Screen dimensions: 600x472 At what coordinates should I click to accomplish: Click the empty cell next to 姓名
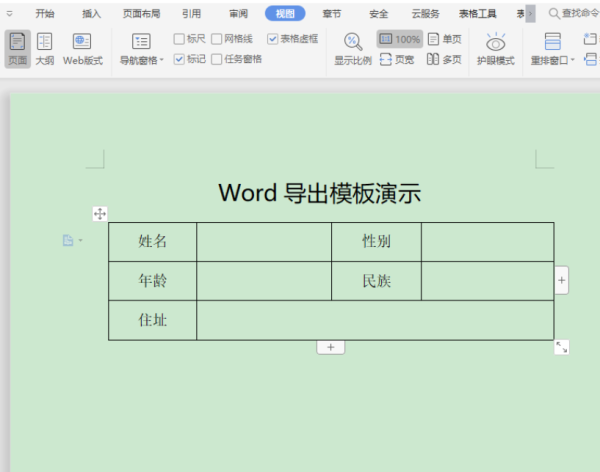[x=264, y=241]
